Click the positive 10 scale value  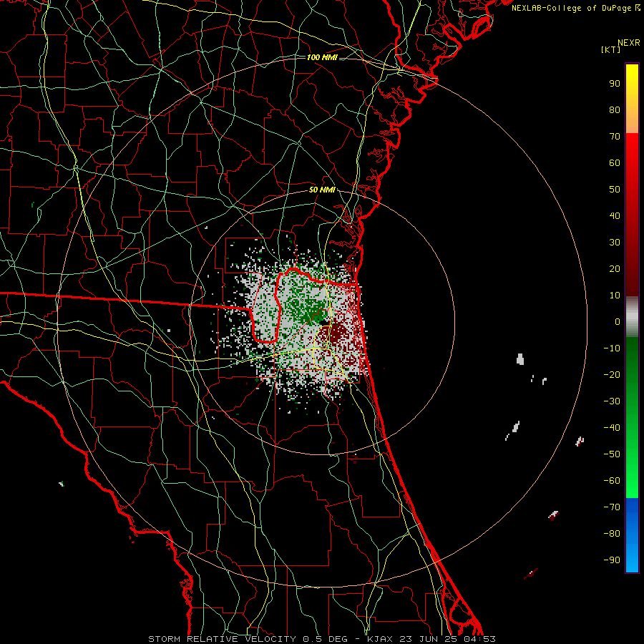click(615, 296)
